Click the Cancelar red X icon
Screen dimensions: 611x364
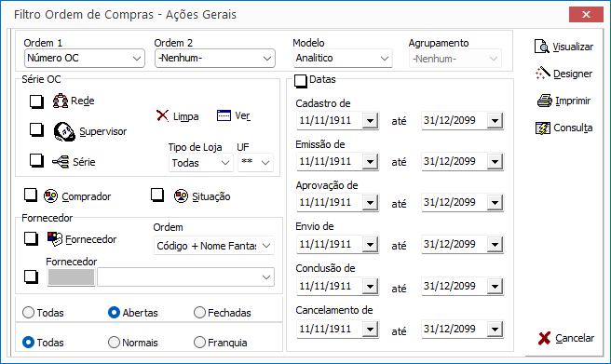[x=544, y=338]
